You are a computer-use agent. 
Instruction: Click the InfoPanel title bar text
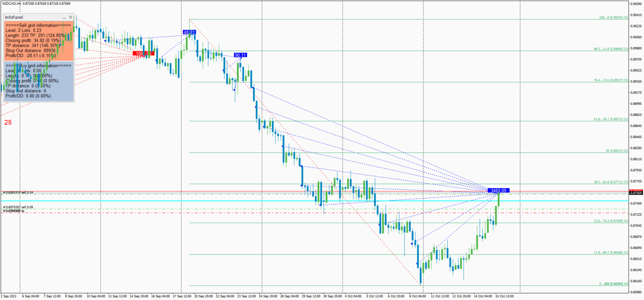click(x=14, y=17)
